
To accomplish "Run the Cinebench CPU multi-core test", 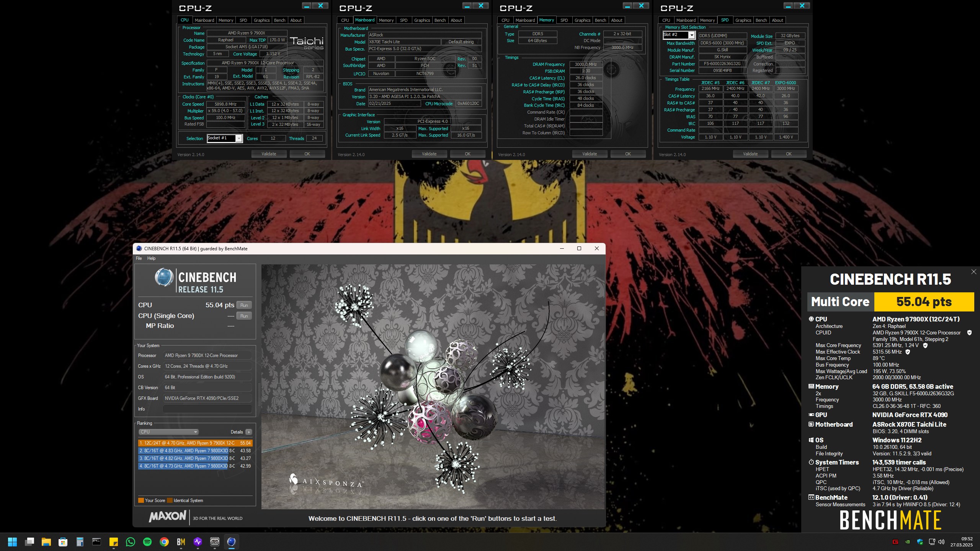I will [244, 305].
